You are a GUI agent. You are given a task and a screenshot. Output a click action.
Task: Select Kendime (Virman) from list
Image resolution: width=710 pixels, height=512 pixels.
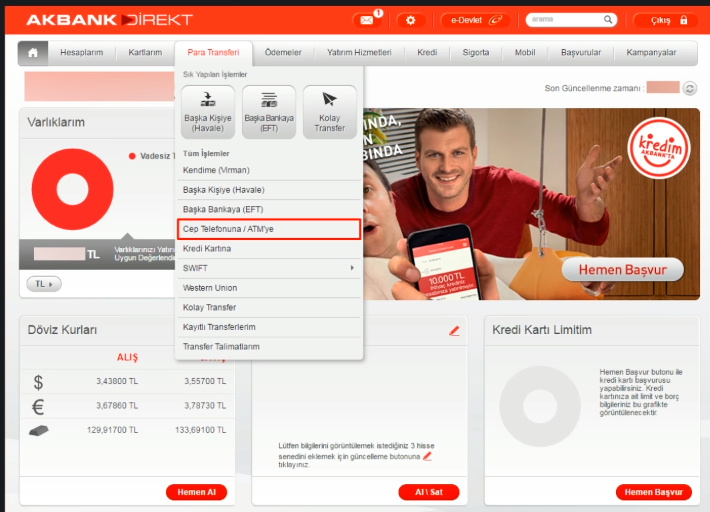pos(269,170)
